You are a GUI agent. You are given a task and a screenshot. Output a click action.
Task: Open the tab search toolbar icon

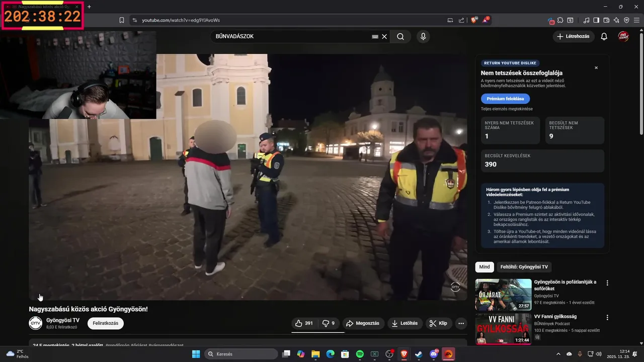570,20
